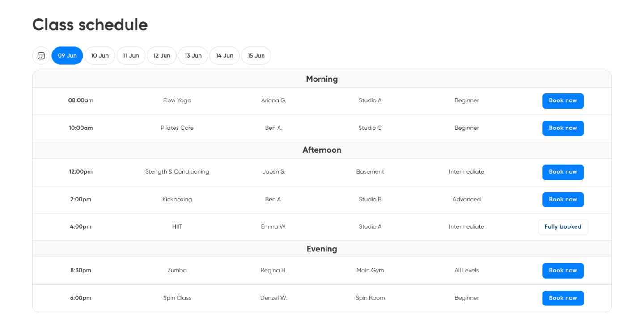Book the Zumba class at 8:30pm

click(x=563, y=271)
